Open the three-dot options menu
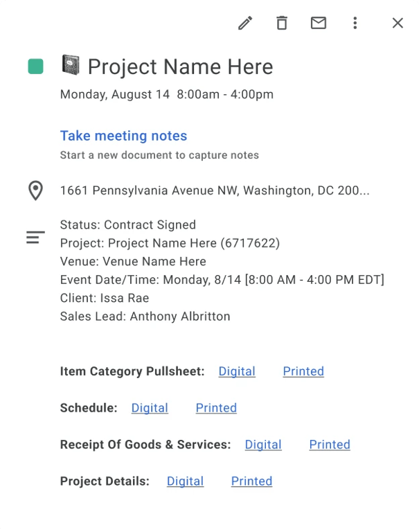Screen dimensions: 419x532 (355, 24)
